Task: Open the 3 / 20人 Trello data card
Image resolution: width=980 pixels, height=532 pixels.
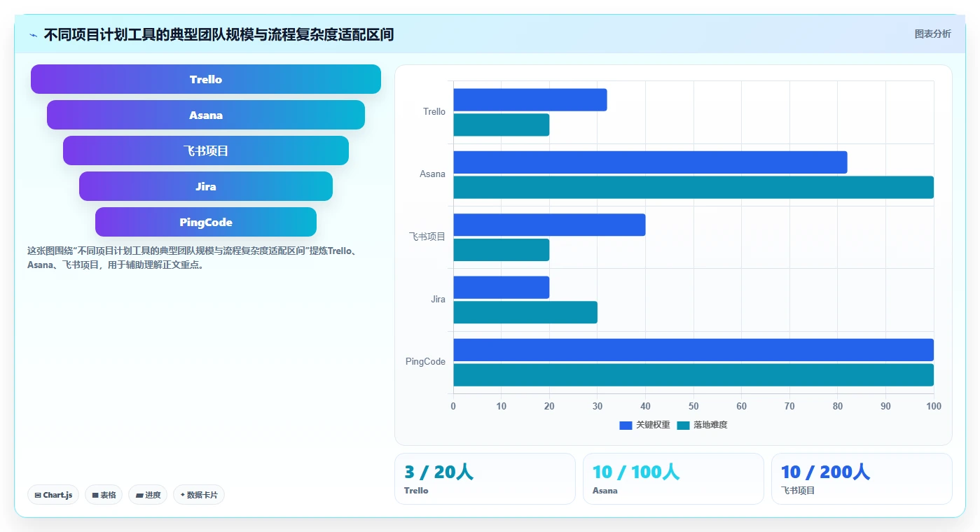Action: tap(485, 479)
